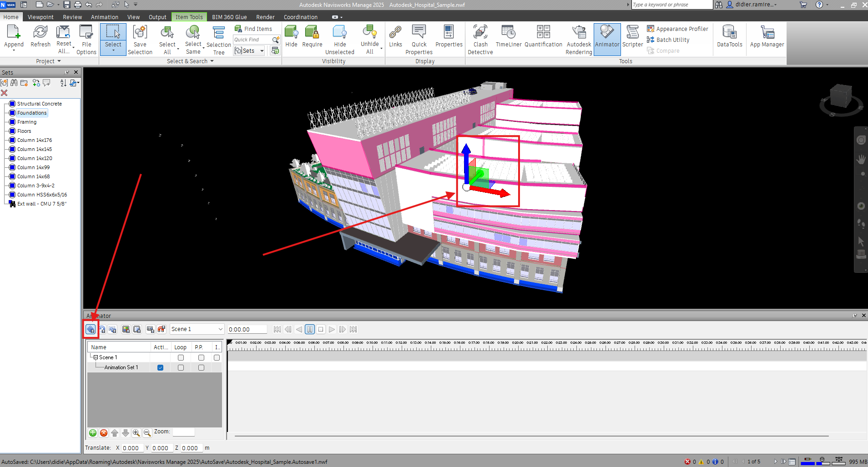Play the animation forward
This screenshot has width=868, height=467.
pyautogui.click(x=332, y=329)
